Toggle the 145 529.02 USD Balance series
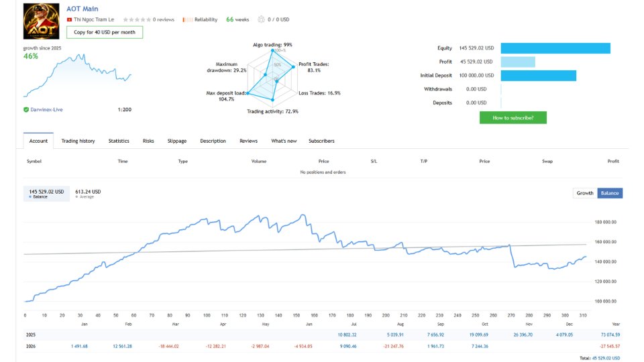 [46, 194]
